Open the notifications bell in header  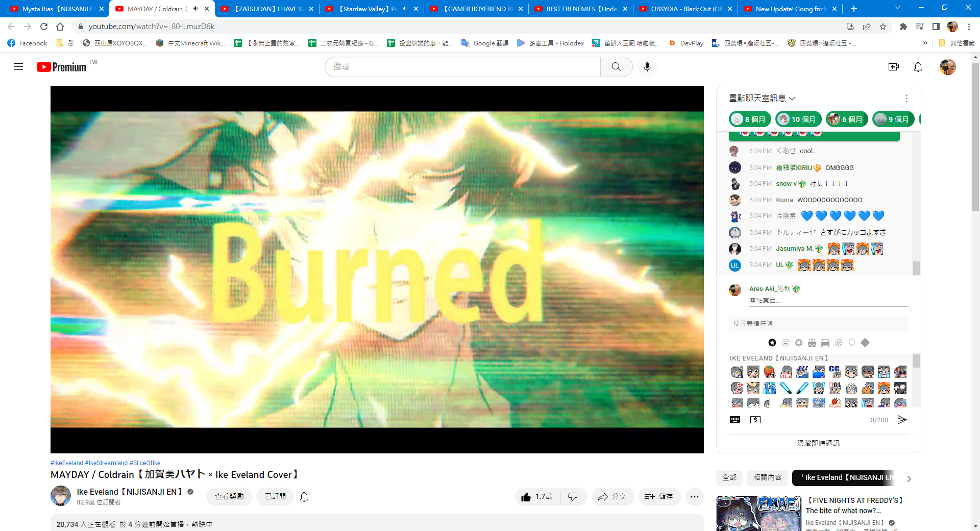pyautogui.click(x=918, y=67)
